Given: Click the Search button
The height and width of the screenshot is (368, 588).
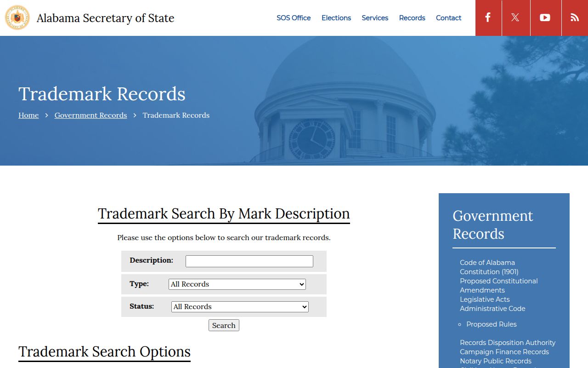Looking at the screenshot, I should click(224, 325).
